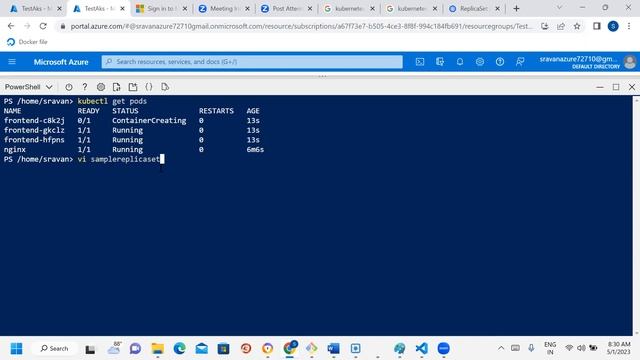The width and height of the screenshot is (640, 360).
Task: Click pod name frontend-hfpns
Action: point(34,140)
